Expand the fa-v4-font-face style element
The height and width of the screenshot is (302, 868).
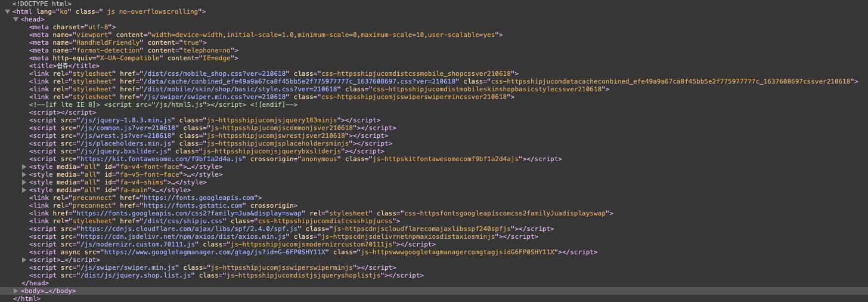coord(24,167)
